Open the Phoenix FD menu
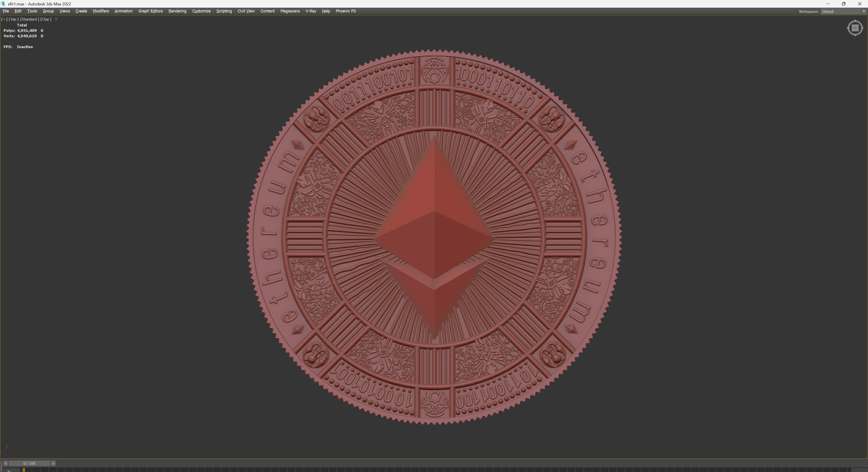This screenshot has width=868, height=472. (x=345, y=11)
